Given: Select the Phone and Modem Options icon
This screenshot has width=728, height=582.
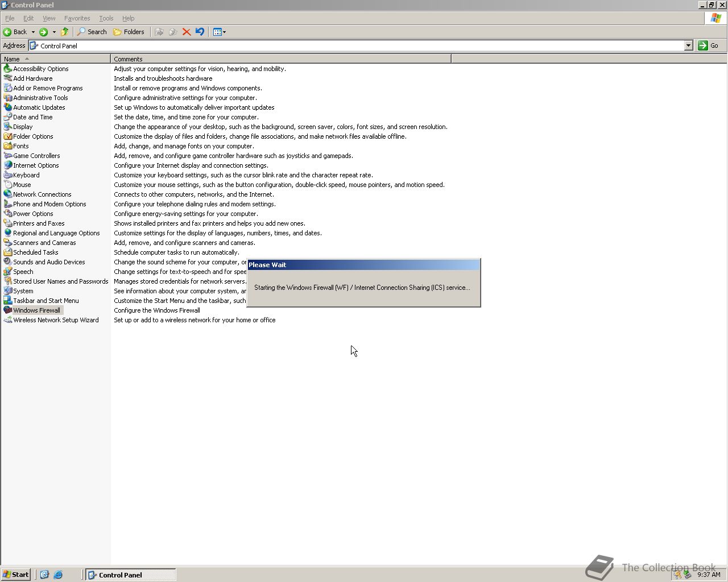Looking at the screenshot, I should (8, 204).
